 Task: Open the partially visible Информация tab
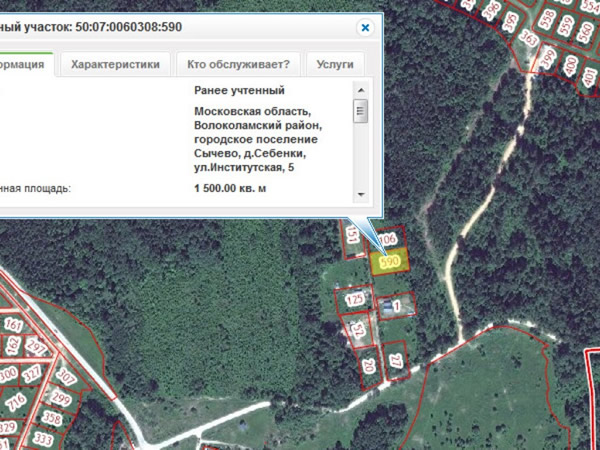pos(24,65)
